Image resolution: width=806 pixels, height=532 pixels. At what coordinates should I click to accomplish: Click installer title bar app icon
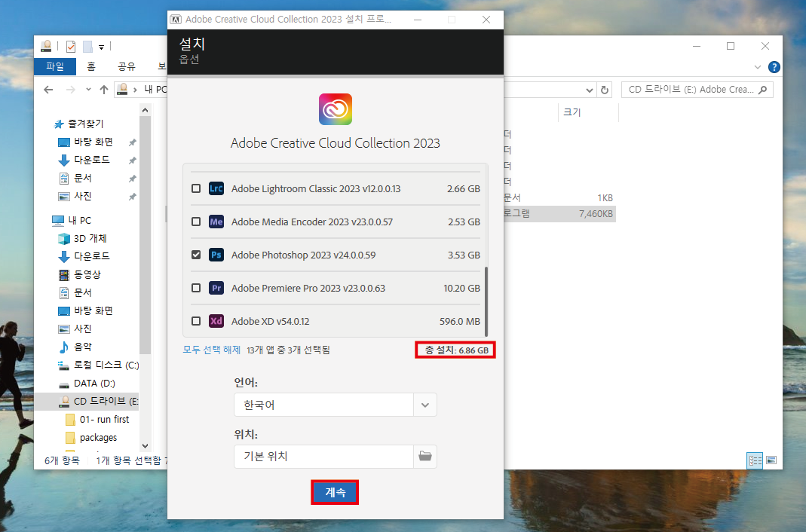(176, 20)
